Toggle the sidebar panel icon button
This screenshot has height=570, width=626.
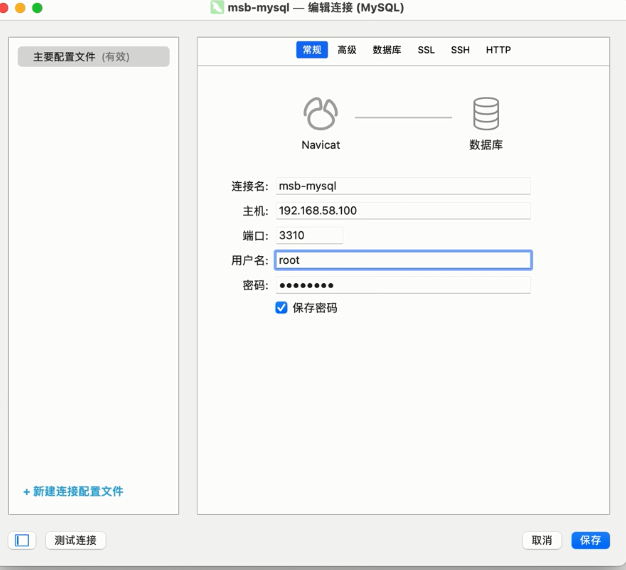pos(22,540)
